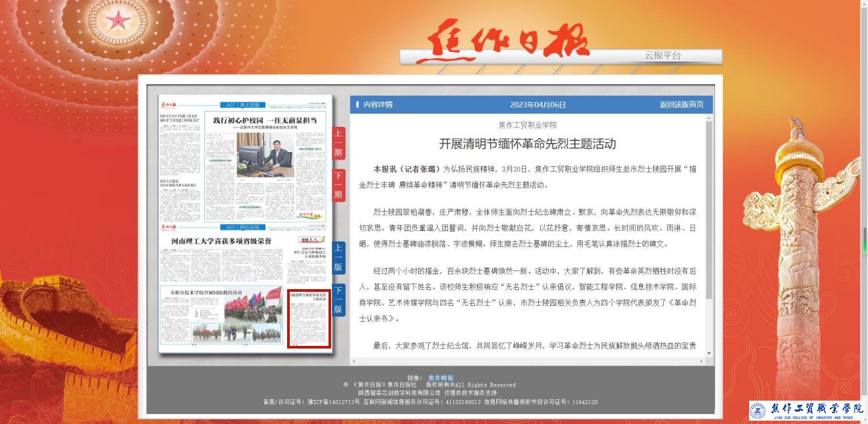Image resolution: width=868 pixels, height=424 pixels.
Task: Click the 云报平台 label
Action: 662,55
